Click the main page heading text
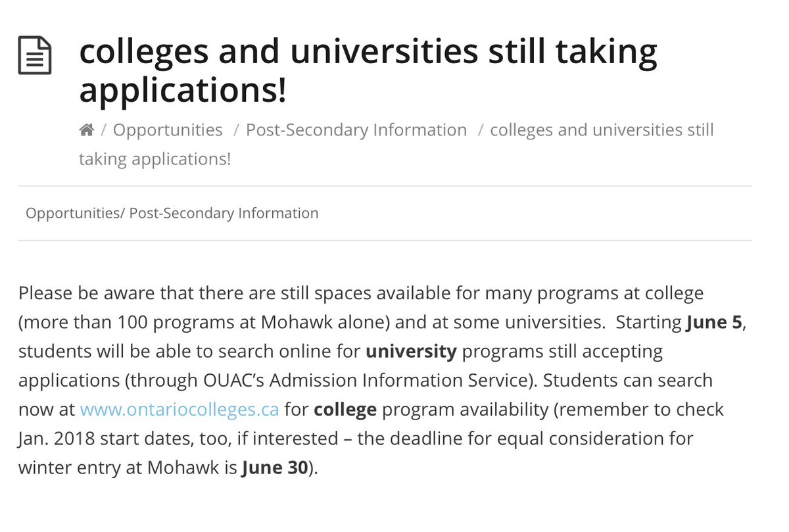The image size is (789, 532). point(368,72)
